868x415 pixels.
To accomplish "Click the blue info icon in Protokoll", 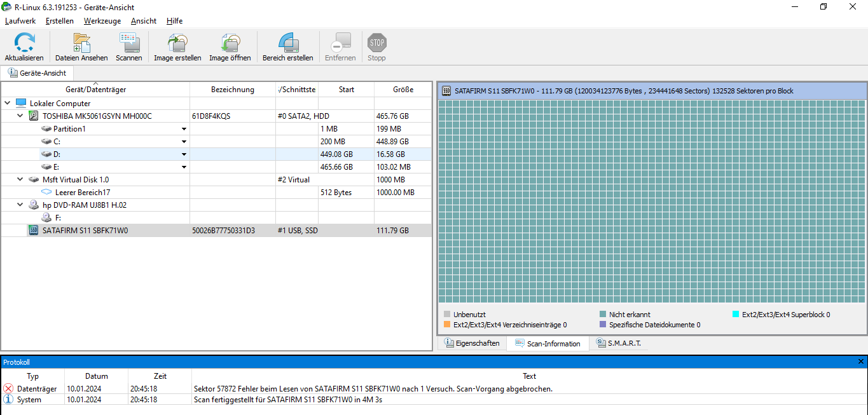I will click(8, 400).
